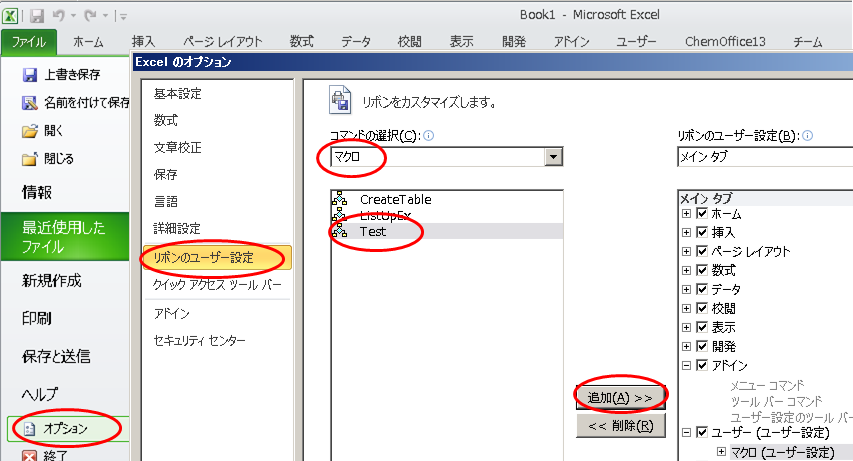Click the Undo arrow icon
Screen dimensions: 853x461
(x=59, y=16)
